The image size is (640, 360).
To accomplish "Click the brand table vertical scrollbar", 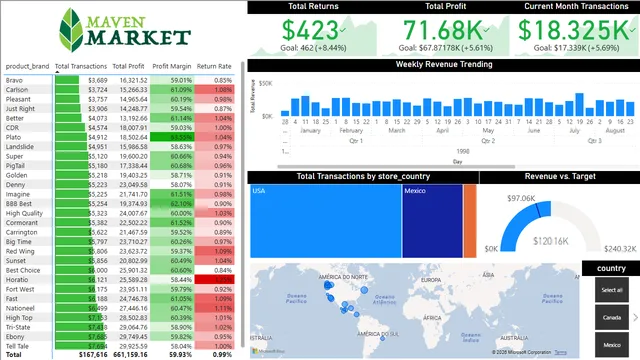I will tap(243, 204).
